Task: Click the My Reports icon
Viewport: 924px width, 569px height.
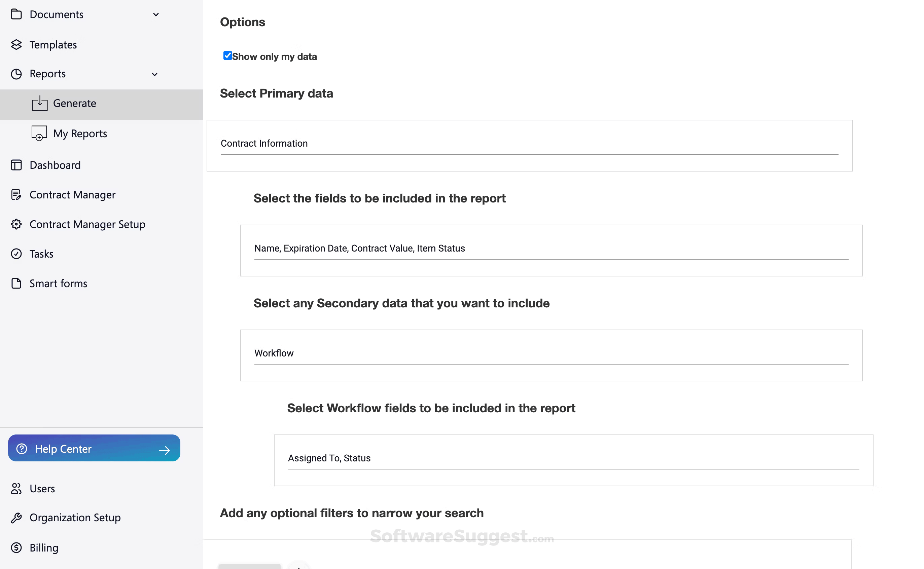Action: pos(39,133)
